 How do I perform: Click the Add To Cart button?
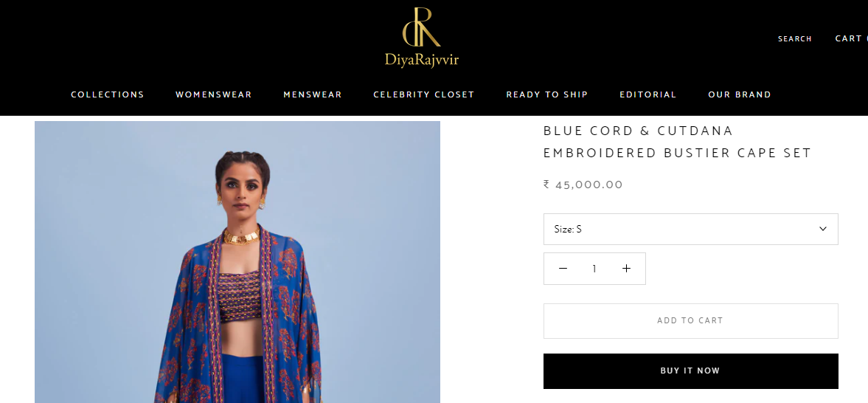(x=690, y=320)
